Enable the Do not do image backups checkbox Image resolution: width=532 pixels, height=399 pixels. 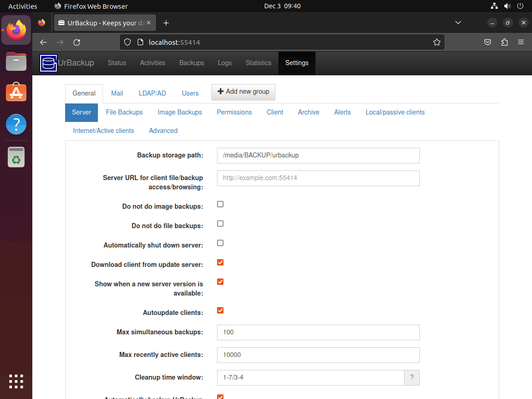220,204
